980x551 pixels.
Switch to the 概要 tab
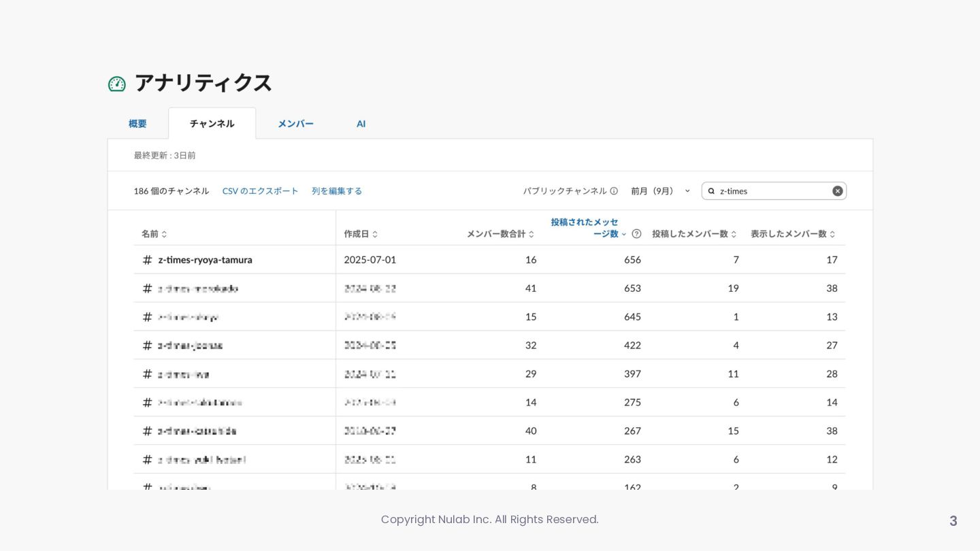coord(137,124)
